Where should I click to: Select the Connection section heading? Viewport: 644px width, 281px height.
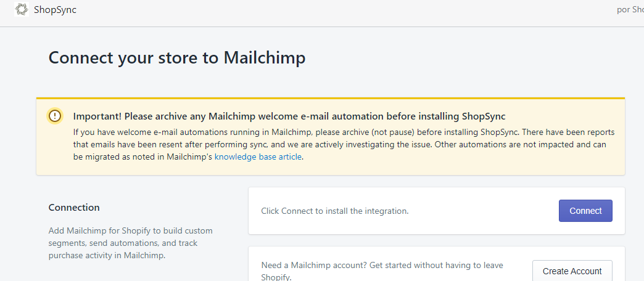74,208
